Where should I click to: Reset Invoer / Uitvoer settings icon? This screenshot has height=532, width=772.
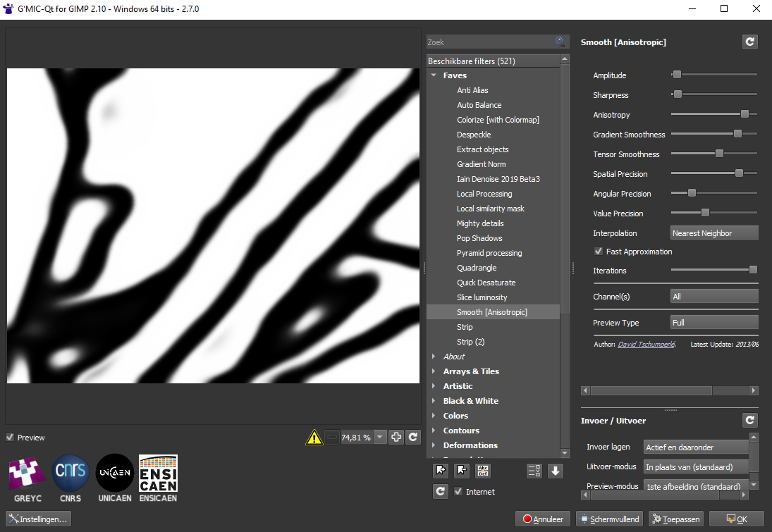(750, 420)
